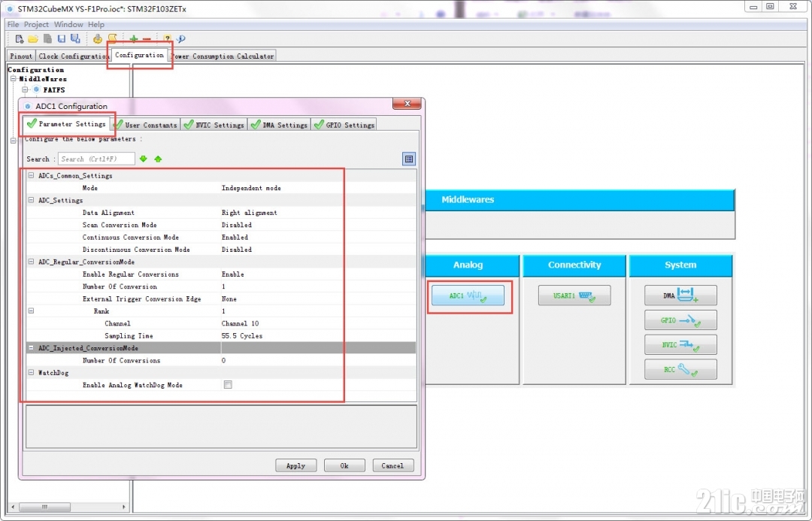Open the File menu
The width and height of the screenshot is (812, 521).
click(x=13, y=24)
